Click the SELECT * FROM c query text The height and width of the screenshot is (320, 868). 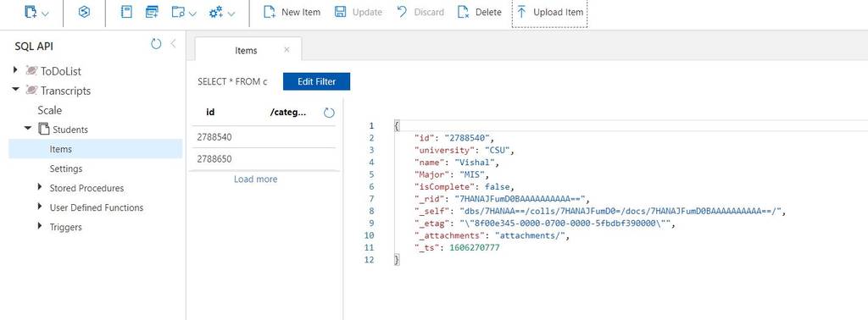[x=232, y=82]
